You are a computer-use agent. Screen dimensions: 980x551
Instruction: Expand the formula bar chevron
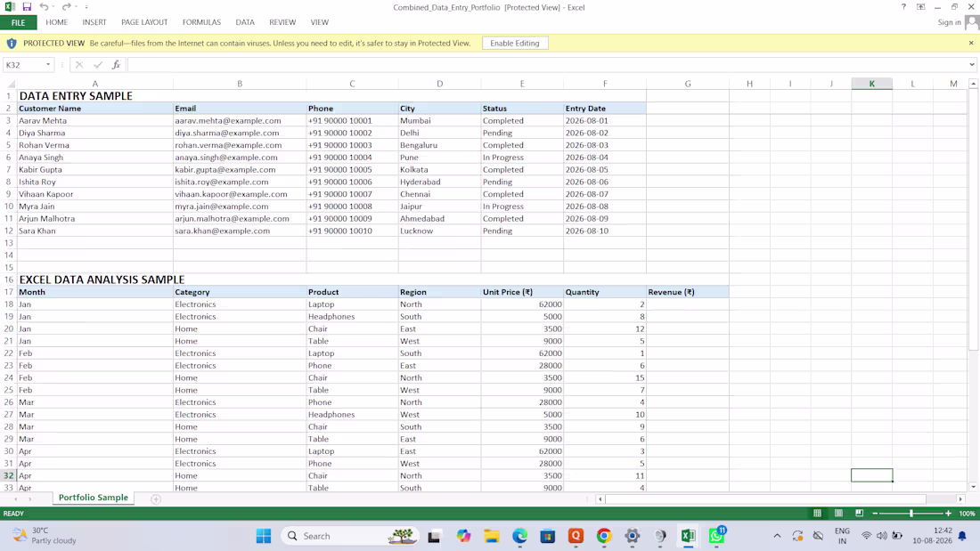[972, 64]
